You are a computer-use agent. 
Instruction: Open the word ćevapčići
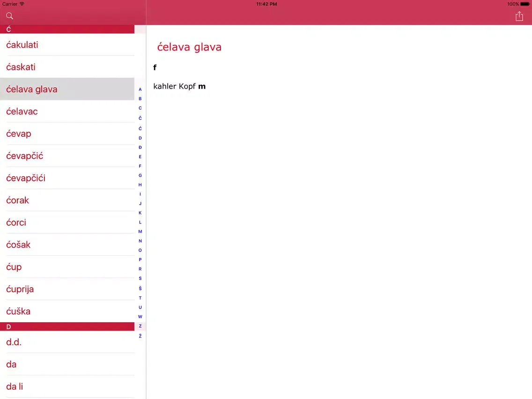click(67, 178)
